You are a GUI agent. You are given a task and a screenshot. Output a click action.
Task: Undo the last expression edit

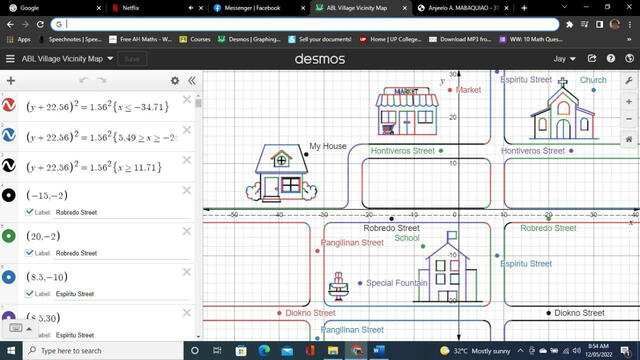tap(84, 80)
